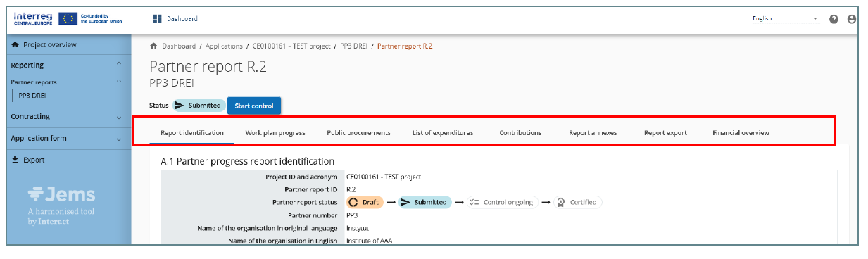Click the Partner report R.2 breadcrumb
The width and height of the screenshot is (868, 259).
[405, 46]
